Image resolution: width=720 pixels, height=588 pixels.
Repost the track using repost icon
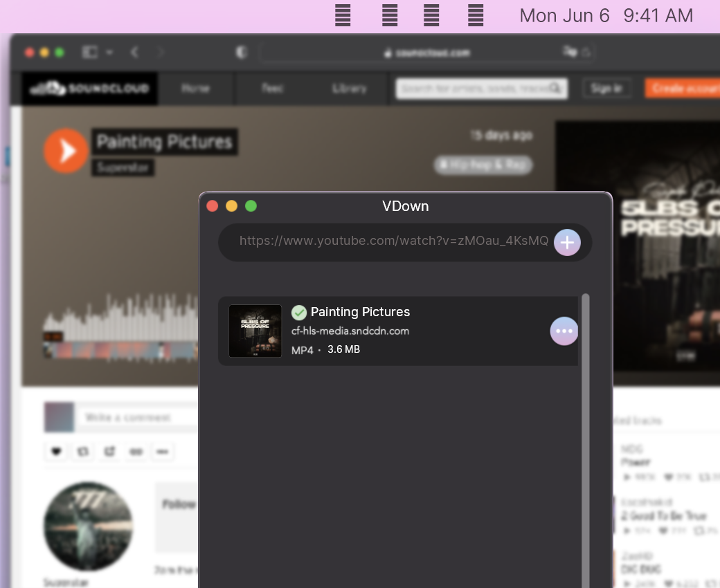(83, 452)
